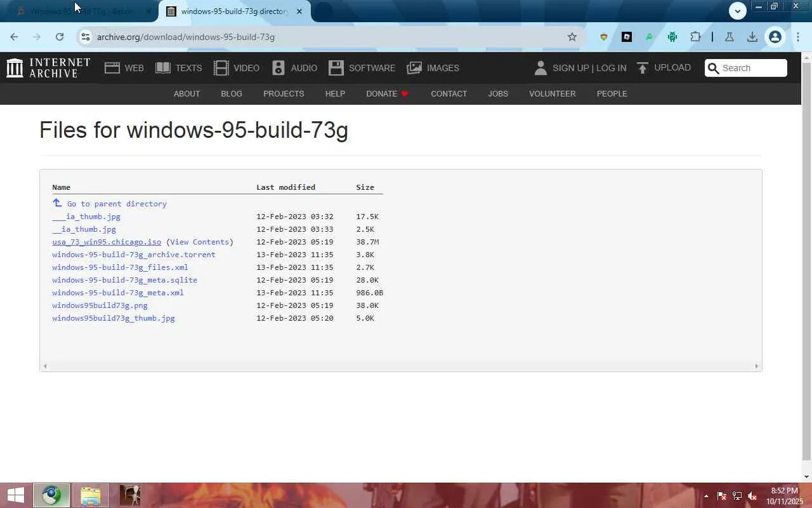Image resolution: width=812 pixels, height=508 pixels.
Task: Click the network icon in system tray
Action: click(x=737, y=496)
